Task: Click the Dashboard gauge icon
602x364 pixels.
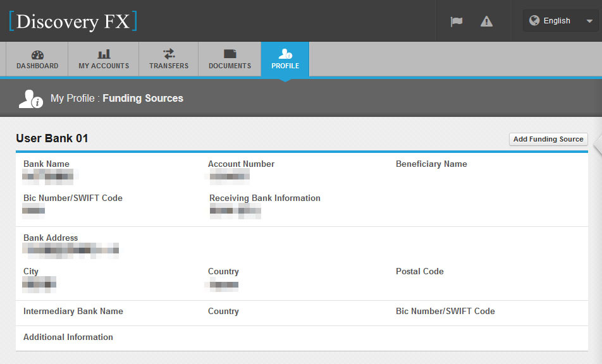Action: pyautogui.click(x=37, y=54)
